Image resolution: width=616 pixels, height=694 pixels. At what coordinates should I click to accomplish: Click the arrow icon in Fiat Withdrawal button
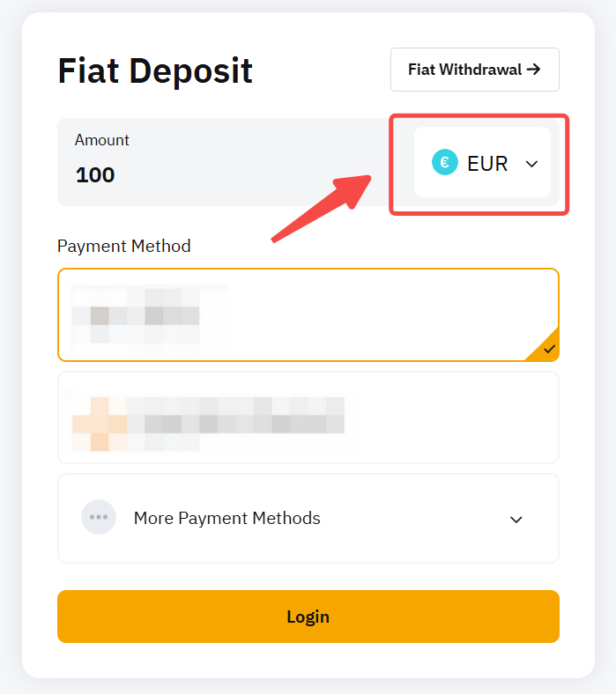click(x=533, y=70)
